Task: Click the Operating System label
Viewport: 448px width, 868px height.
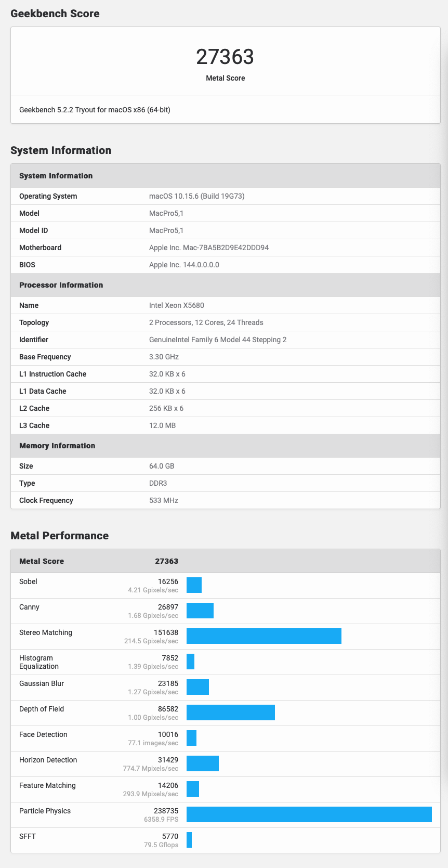Action: pyautogui.click(x=48, y=196)
